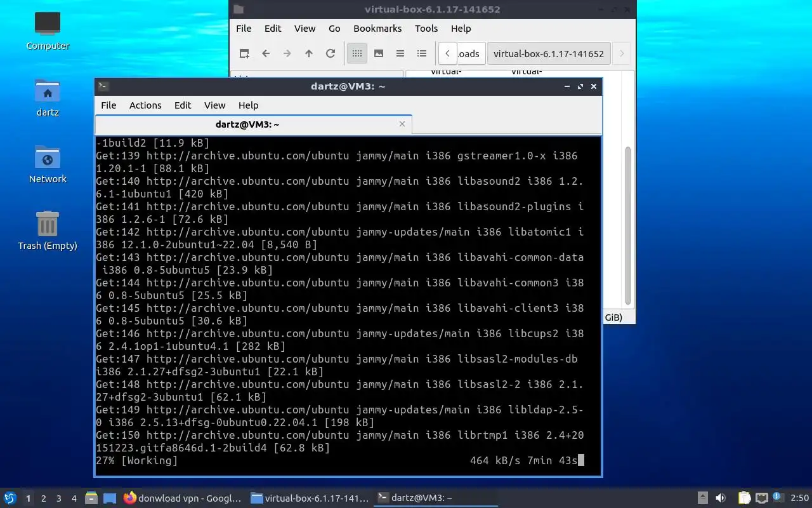Switch file manager to icon view
The image size is (812, 508).
pyautogui.click(x=357, y=53)
